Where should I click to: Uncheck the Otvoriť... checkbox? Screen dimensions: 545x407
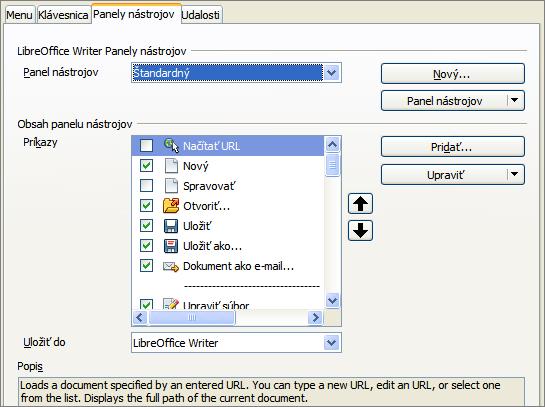pos(146,206)
